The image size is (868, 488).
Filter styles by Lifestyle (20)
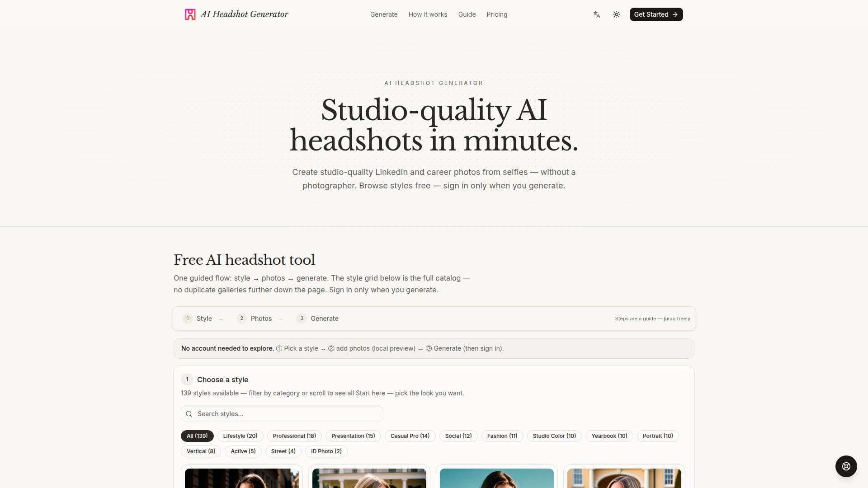[240, 436]
